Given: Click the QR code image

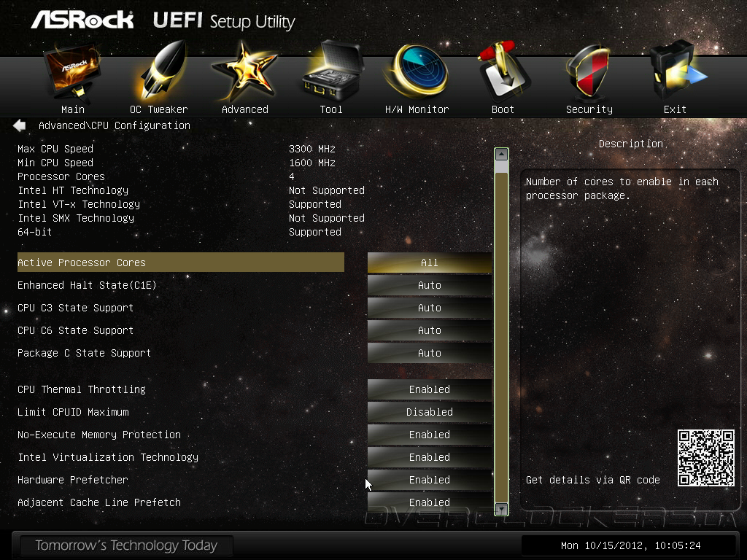Looking at the screenshot, I should coord(706,458).
